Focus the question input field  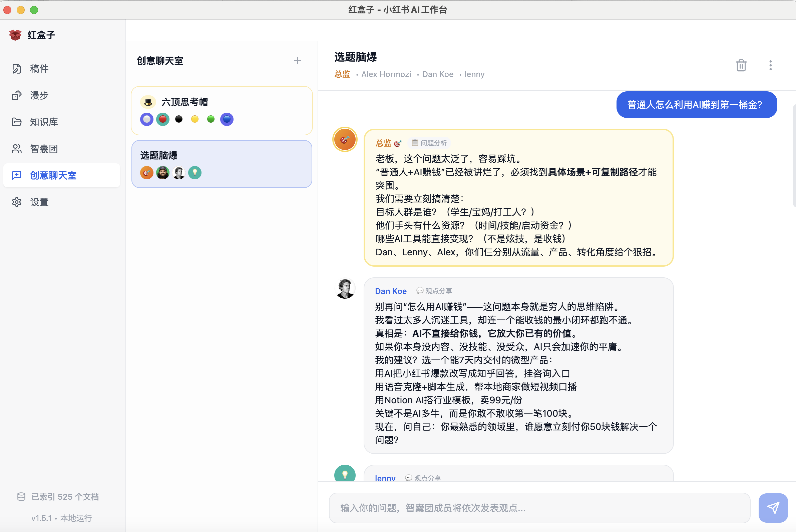pyautogui.click(x=539, y=508)
